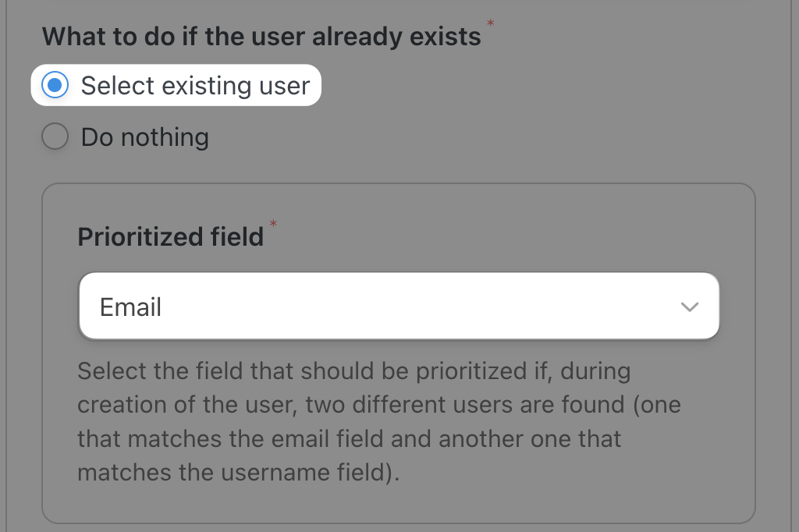This screenshot has height=532, width=799.
Task: Open the Email combo box
Action: (398, 307)
